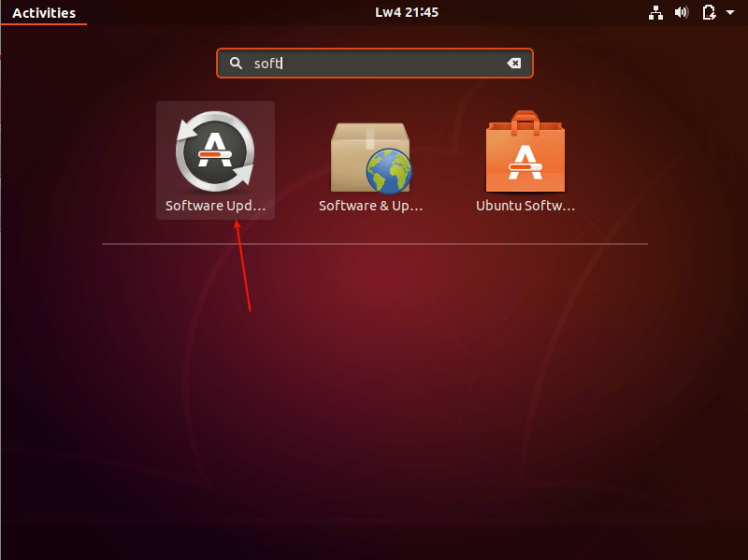Open the Software & Updates app icon
This screenshot has width=748, height=560.
click(x=370, y=158)
